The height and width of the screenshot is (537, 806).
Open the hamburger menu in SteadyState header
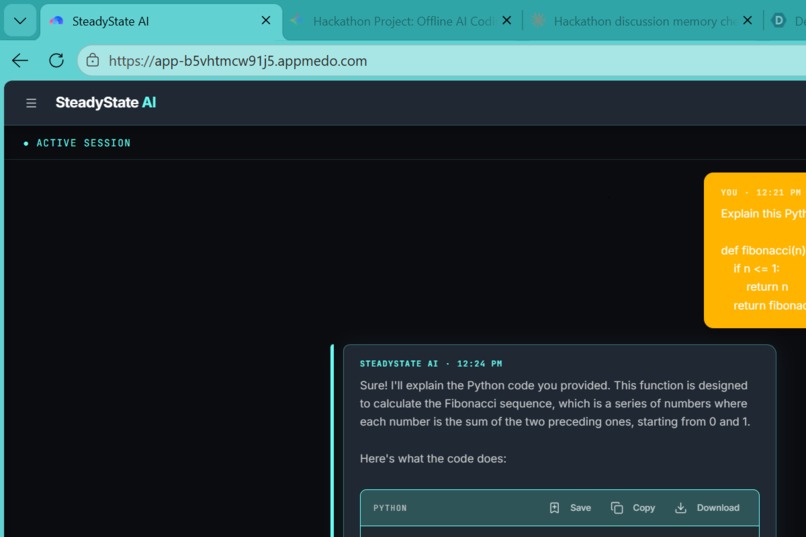pyautogui.click(x=31, y=103)
